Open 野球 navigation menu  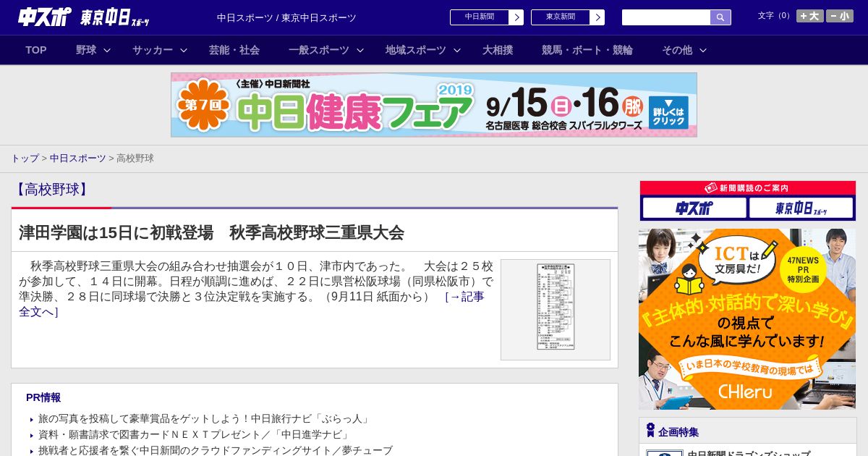86,50
